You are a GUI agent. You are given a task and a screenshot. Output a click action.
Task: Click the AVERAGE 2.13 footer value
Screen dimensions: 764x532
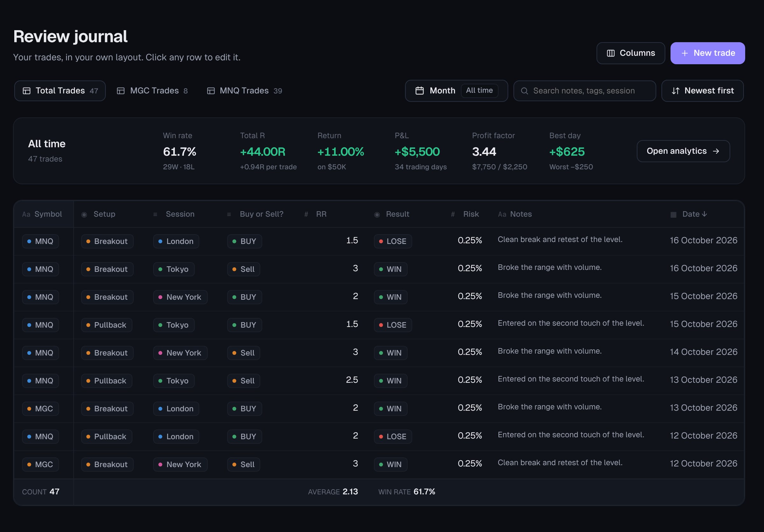pos(333,492)
